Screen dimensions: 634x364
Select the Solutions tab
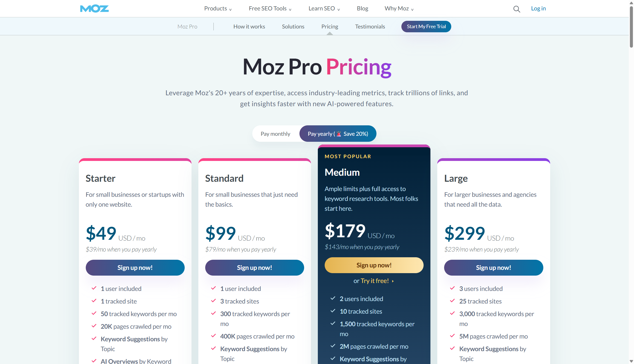[x=293, y=26]
